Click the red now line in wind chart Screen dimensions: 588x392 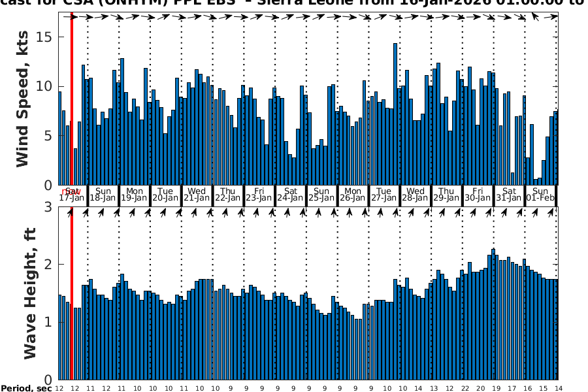[x=71, y=98]
